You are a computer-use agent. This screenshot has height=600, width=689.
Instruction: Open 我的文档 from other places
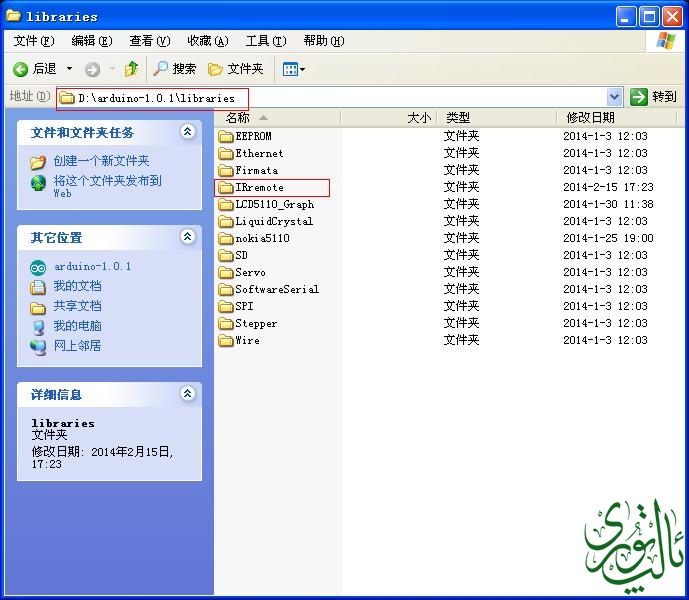coord(77,286)
